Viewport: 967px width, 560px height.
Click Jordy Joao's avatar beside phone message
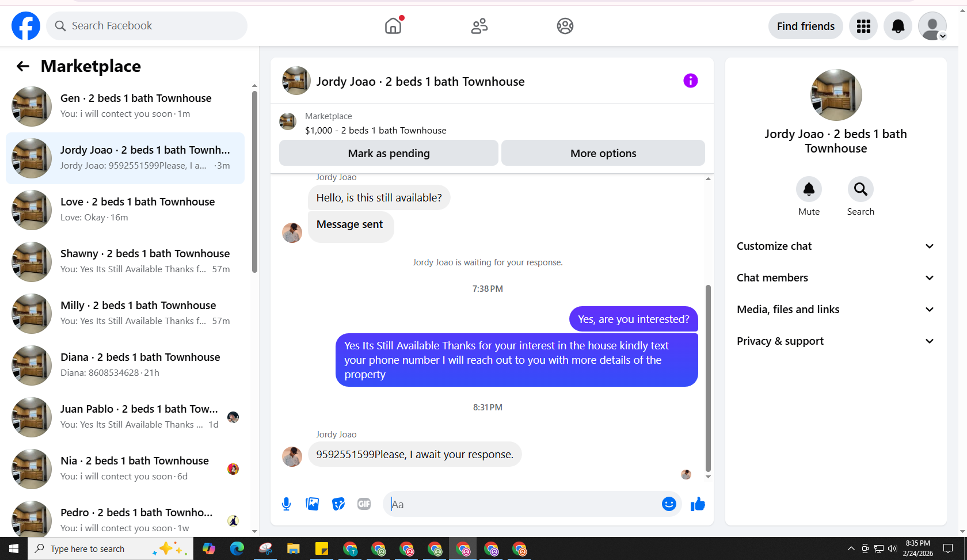click(292, 456)
